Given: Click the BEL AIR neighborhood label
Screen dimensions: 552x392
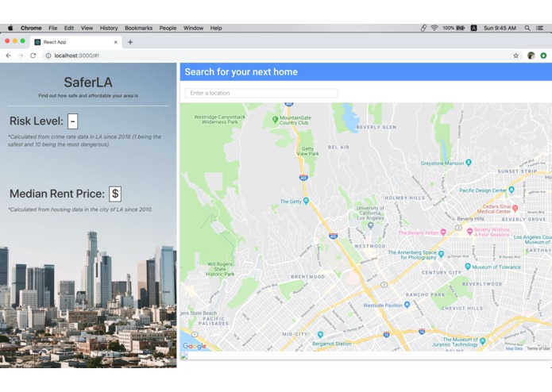Looking at the screenshot, I should click(338, 148).
